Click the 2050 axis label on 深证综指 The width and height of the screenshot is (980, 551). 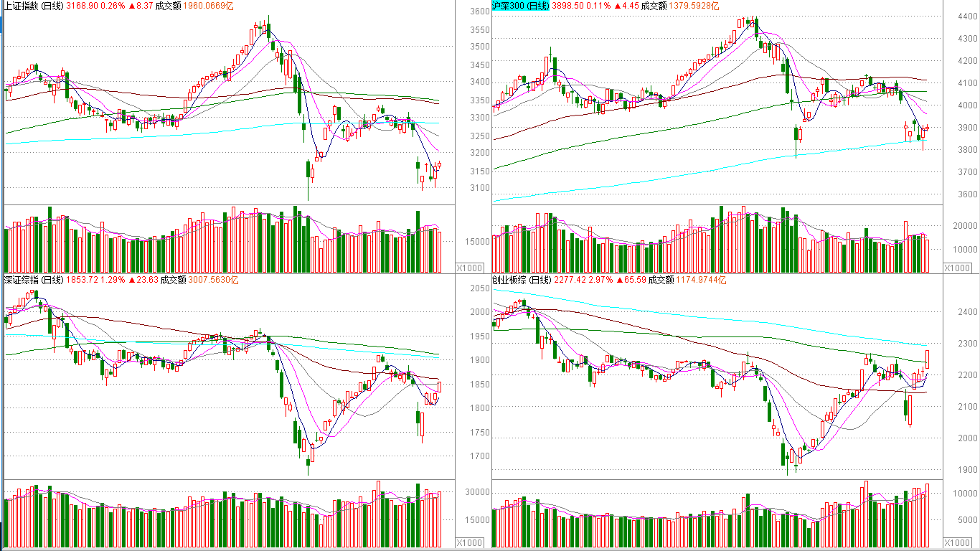480,288
